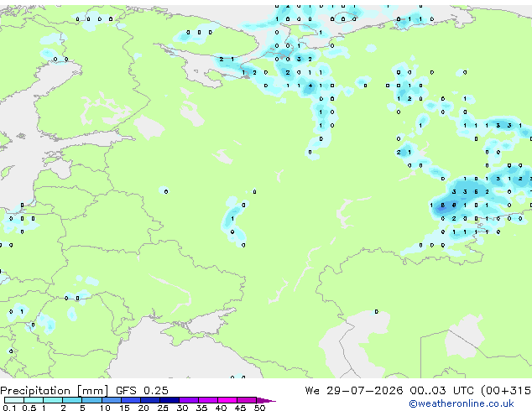Click the "50" legend scale label
This screenshot has height=411, width=532.
pos(259,408)
